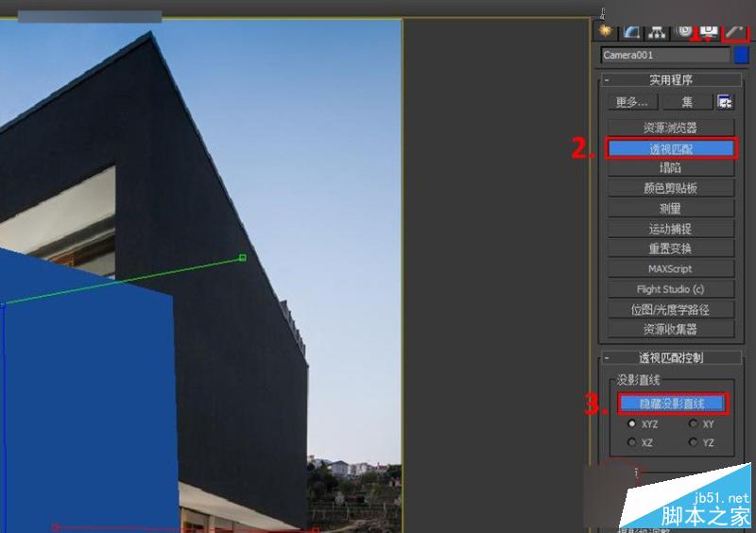Open the Create panel tab
Viewport: 756px width, 533px height.
click(x=605, y=31)
